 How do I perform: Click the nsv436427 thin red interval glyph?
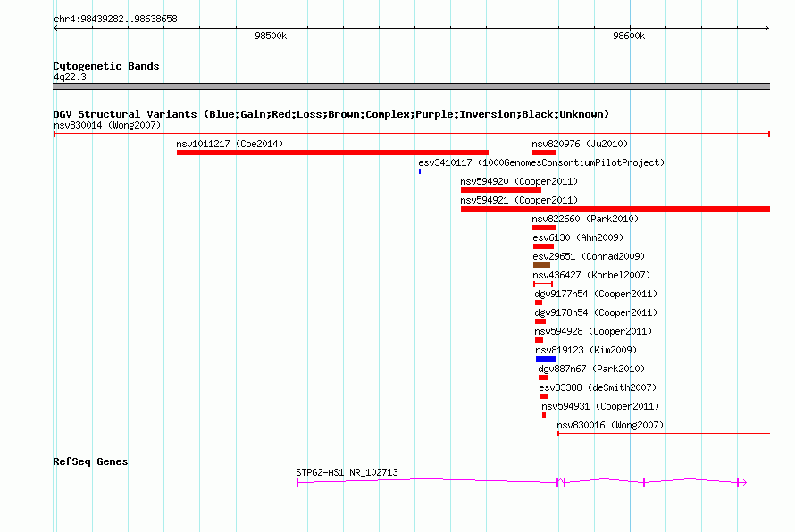point(543,284)
